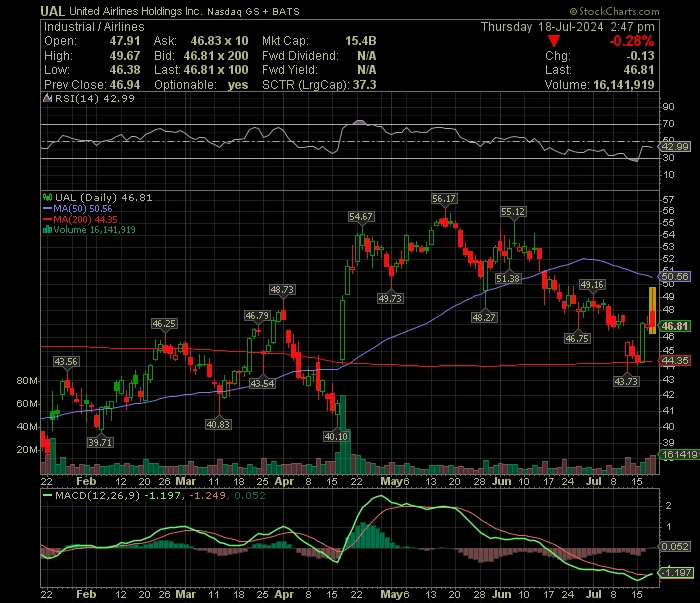Select the MA(200) 44.35 legend label

85,219
